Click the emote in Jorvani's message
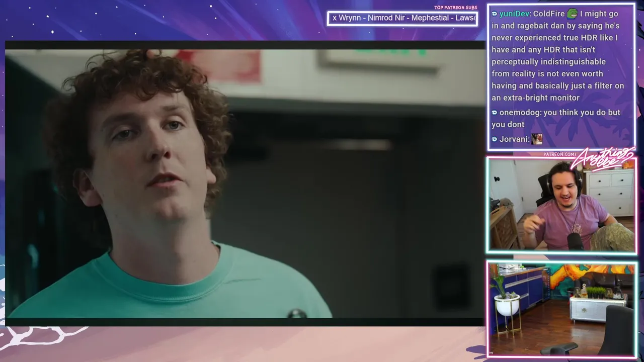 click(537, 139)
